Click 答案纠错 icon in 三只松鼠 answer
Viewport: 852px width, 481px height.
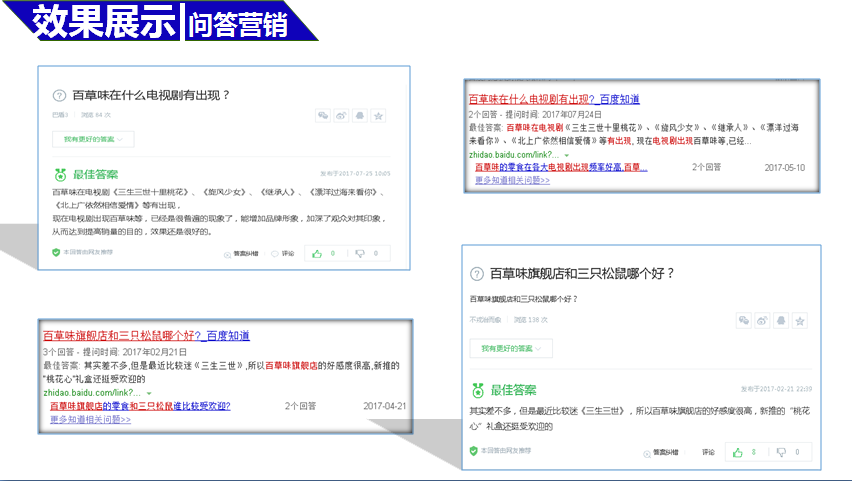coord(647,453)
